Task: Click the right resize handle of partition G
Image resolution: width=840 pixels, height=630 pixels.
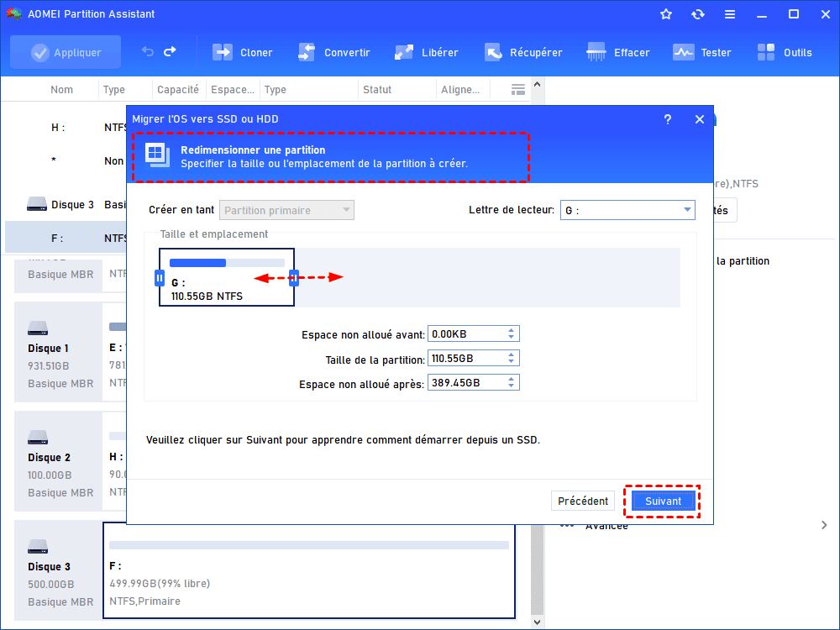Action: (293, 278)
